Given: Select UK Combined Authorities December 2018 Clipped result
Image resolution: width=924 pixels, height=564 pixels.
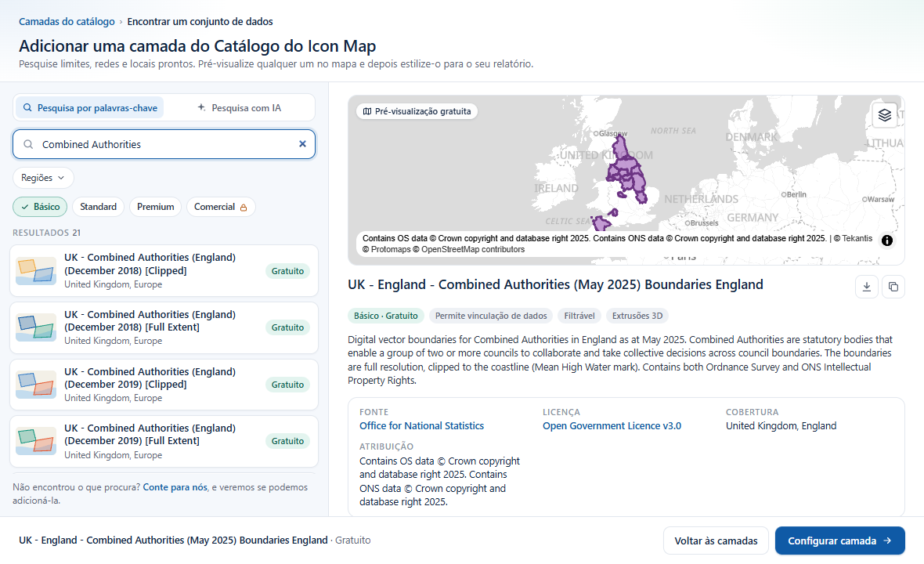Looking at the screenshot, I should (x=164, y=271).
